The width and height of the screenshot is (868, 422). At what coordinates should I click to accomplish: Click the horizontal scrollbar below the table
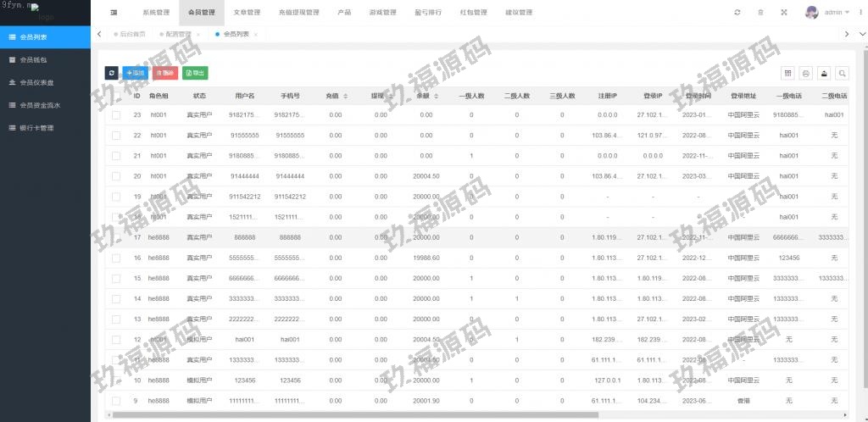tap(356, 415)
